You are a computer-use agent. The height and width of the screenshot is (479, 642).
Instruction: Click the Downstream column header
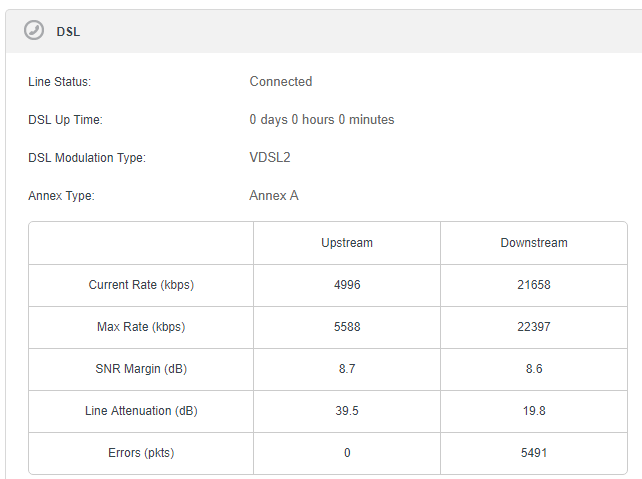pos(534,243)
